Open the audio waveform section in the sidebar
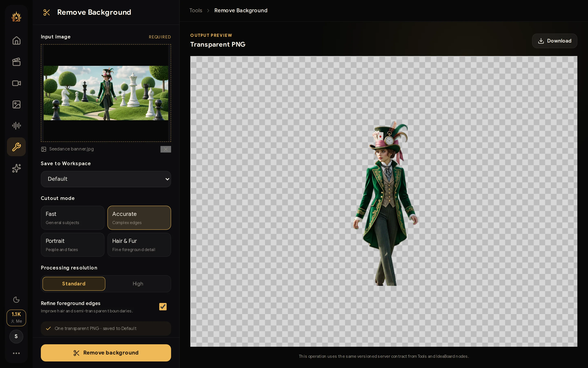 [16, 126]
